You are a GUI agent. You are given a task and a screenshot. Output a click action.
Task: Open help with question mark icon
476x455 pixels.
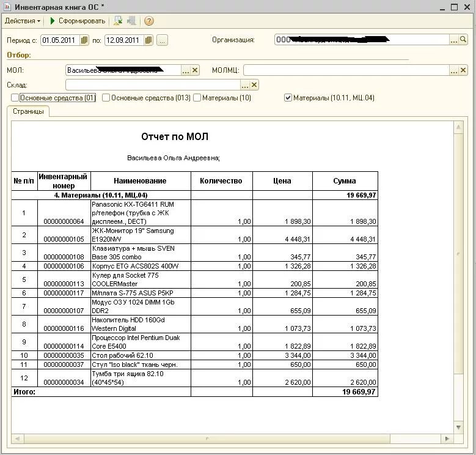click(148, 21)
